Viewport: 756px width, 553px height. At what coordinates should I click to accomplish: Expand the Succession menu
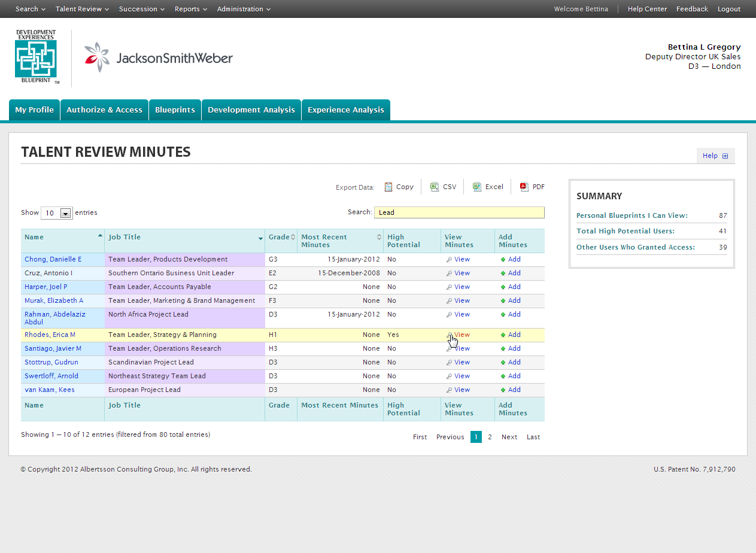click(x=142, y=9)
